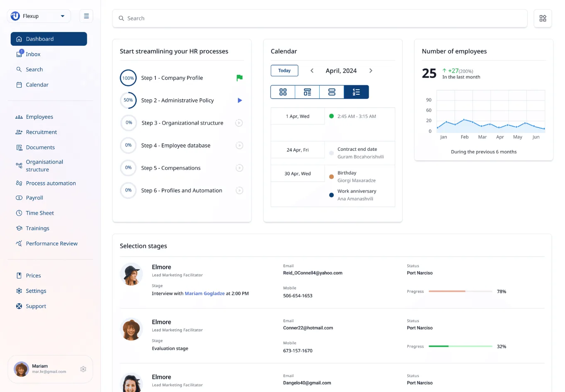565x392 pixels.
Task: Click Mariam's profile avatar
Action: click(x=21, y=369)
